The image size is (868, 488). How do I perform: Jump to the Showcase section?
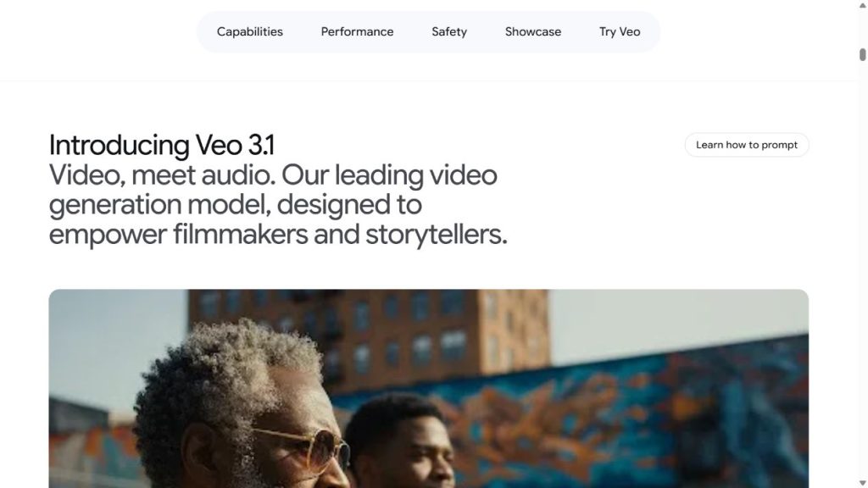532,31
